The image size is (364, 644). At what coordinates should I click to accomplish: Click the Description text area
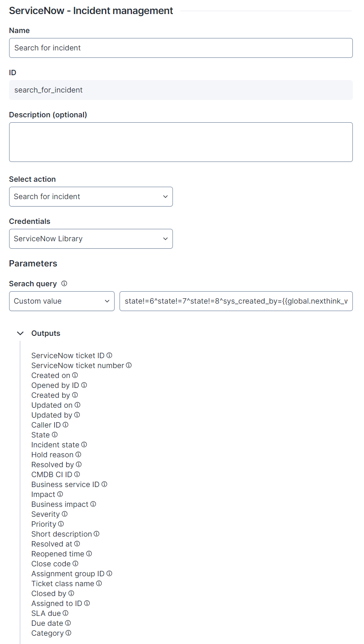[x=181, y=142]
